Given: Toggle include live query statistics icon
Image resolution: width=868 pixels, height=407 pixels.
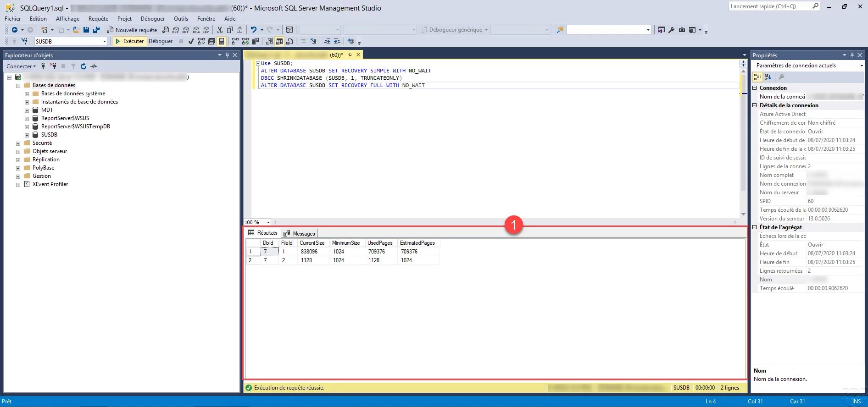Looking at the screenshot, I should pyautogui.click(x=245, y=41).
